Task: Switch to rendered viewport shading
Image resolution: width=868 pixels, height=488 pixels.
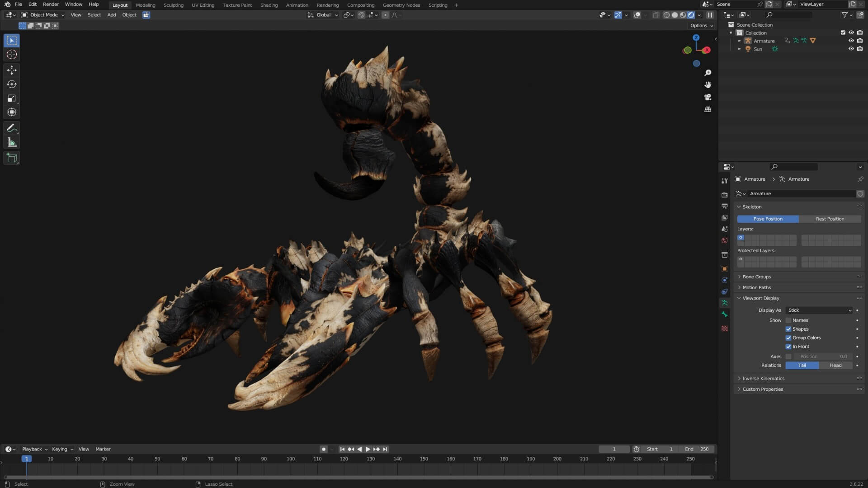Action: click(691, 15)
